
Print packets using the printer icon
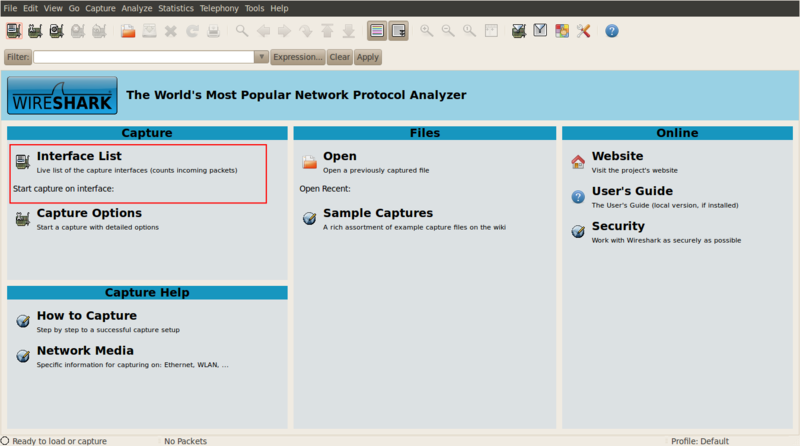(214, 31)
